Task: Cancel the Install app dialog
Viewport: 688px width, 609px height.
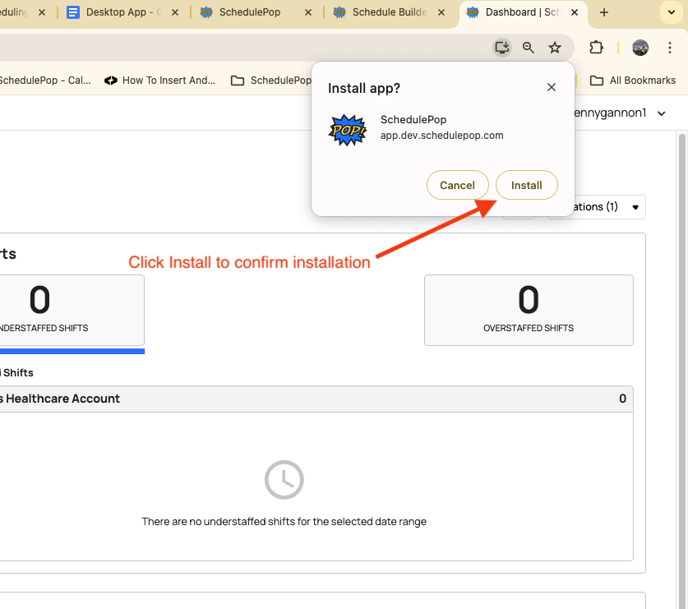Action: [x=457, y=185]
